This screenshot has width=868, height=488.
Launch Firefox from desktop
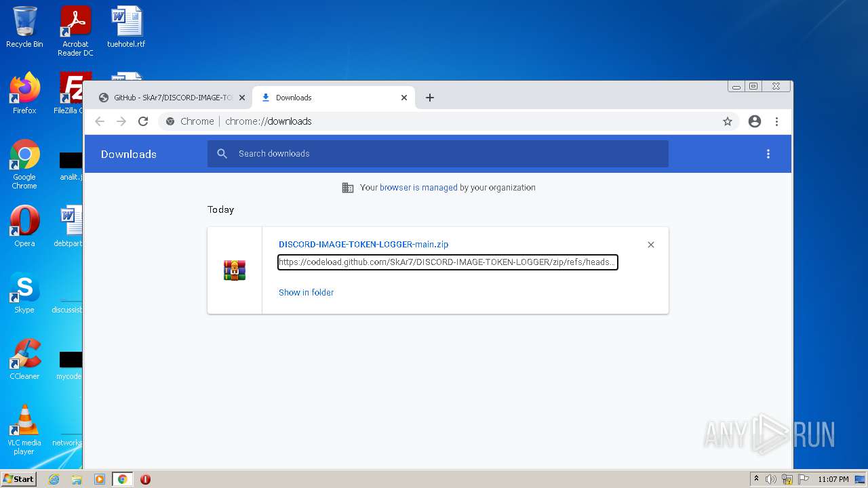tap(24, 93)
